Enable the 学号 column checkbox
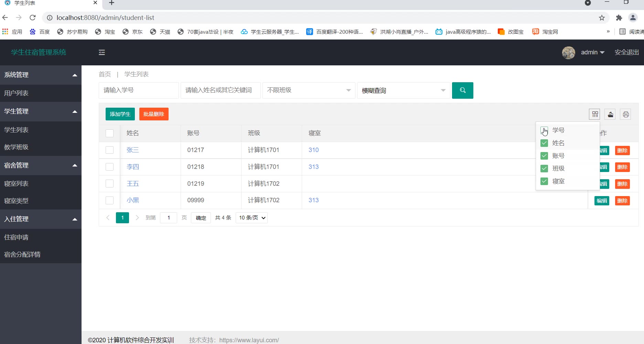 [544, 130]
